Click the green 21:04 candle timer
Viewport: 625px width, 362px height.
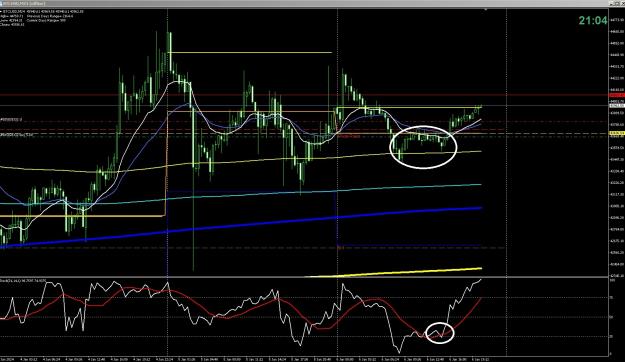[593, 20]
